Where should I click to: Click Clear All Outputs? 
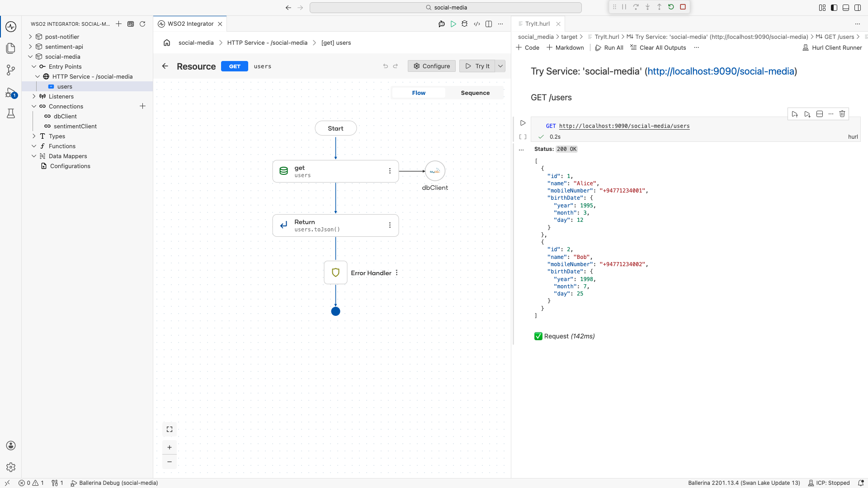(658, 47)
